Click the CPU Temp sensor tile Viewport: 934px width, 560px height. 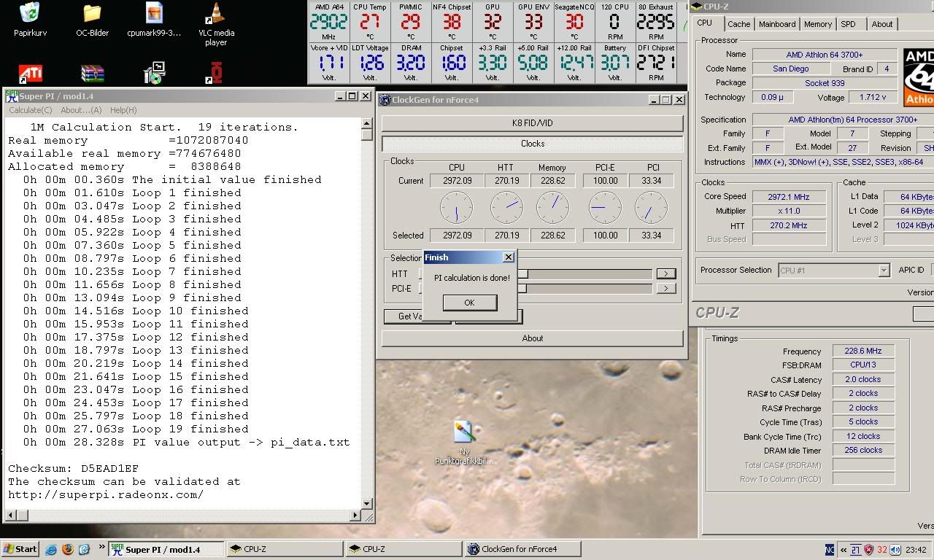370,22
